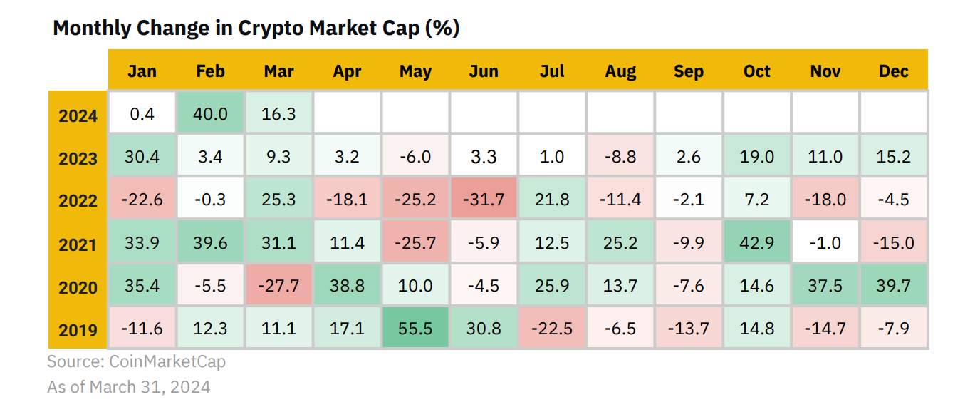Image resolution: width=980 pixels, height=412 pixels.
Task: Click the Sep column header
Action: [x=689, y=71]
